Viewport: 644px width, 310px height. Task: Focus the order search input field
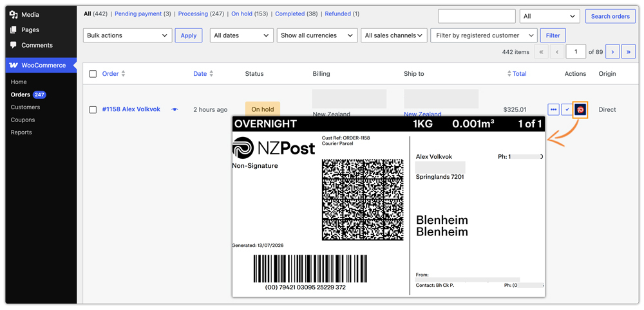pos(477,17)
